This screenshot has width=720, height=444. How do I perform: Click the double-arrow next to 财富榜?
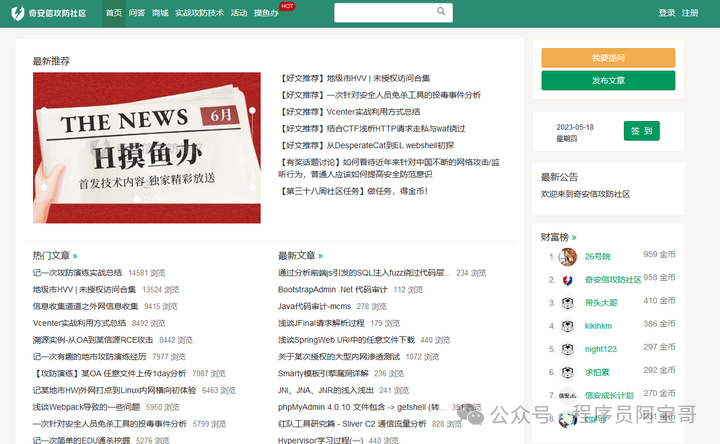[574, 238]
